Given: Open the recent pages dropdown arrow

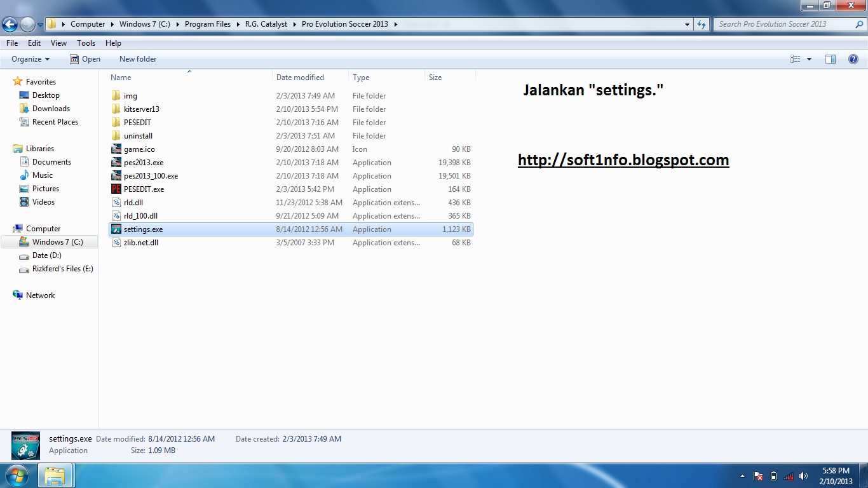Looking at the screenshot, I should point(40,25).
